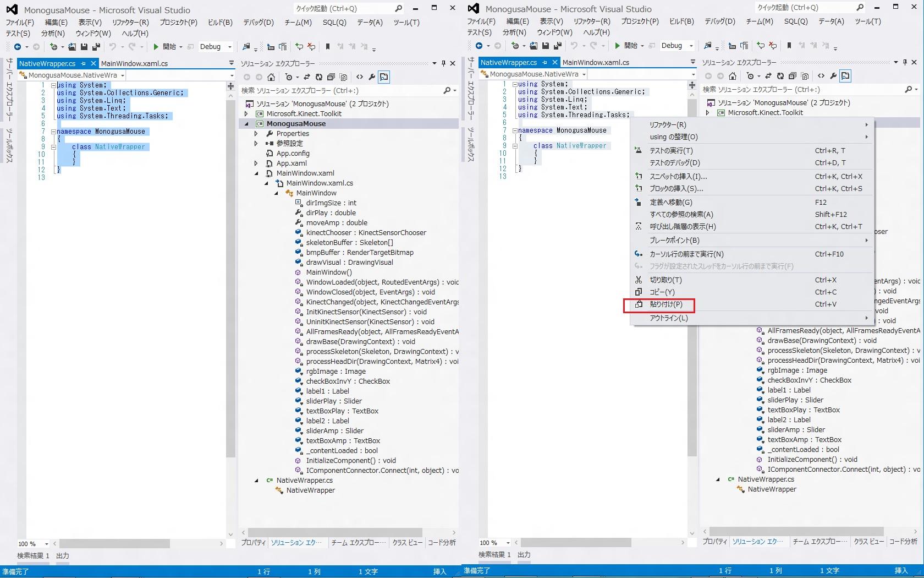The width and height of the screenshot is (924, 578).
Task: Open ビルド(B) menu in left window
Action: (220, 23)
